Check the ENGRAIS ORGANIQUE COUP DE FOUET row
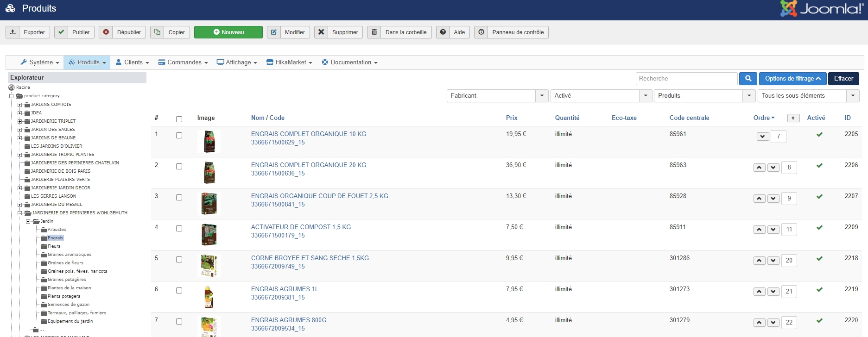868x337 pixels. click(179, 198)
